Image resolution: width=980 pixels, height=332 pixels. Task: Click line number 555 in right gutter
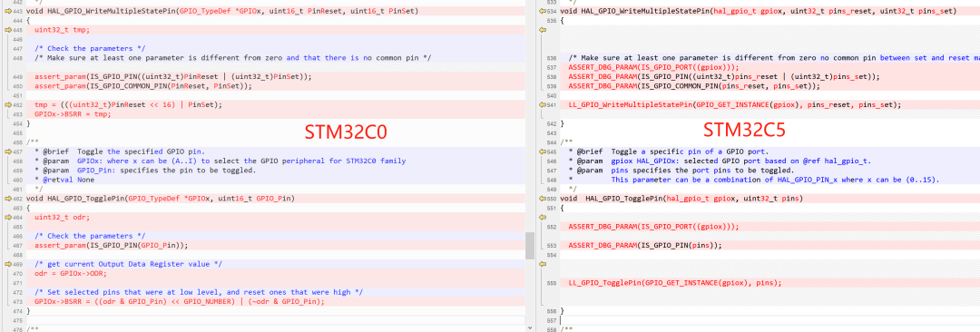552,283
